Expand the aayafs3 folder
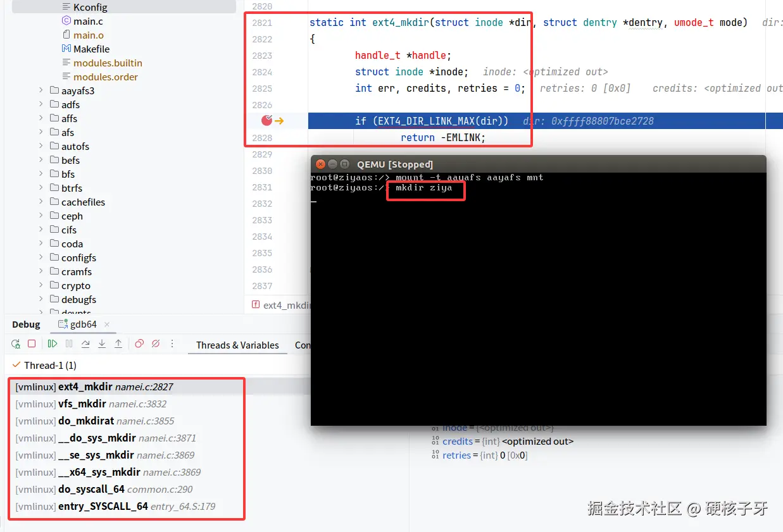Viewport: 783px width, 532px height. point(42,90)
